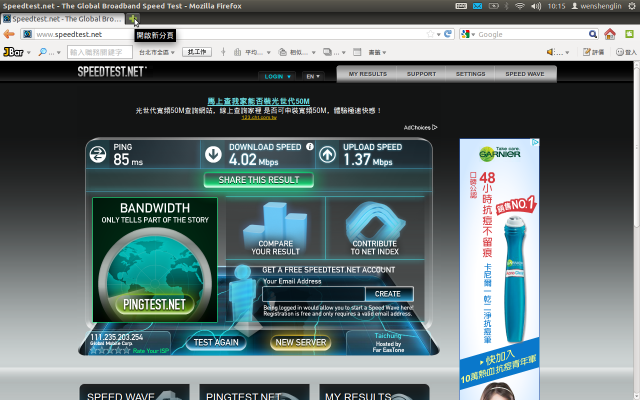This screenshot has width=640, height=400.
Task: Go back with the orange arrow
Action: click(9, 34)
